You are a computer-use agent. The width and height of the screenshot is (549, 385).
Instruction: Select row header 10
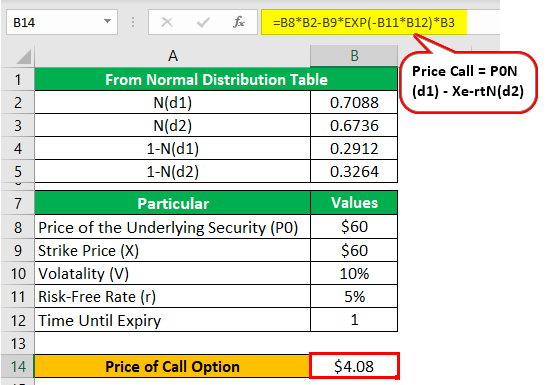click(18, 274)
